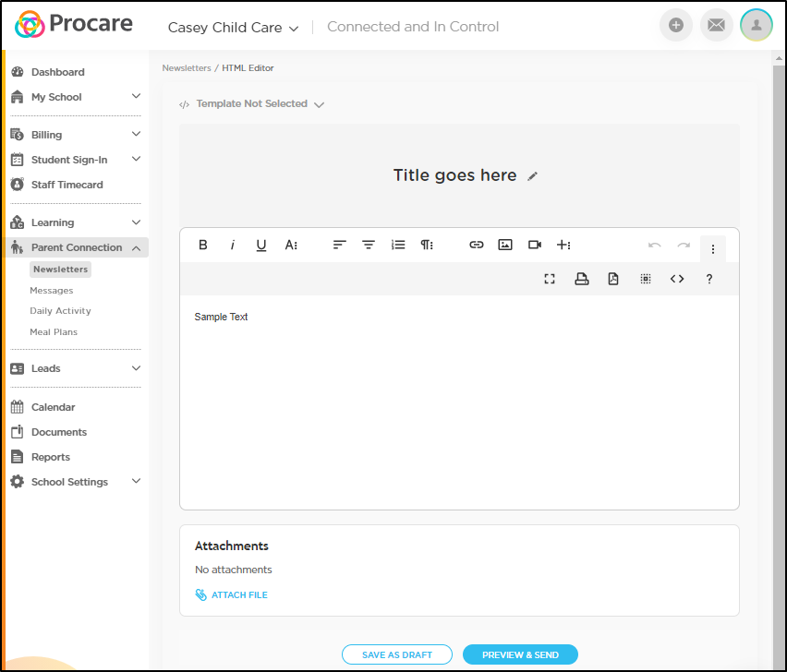Screen dimensions: 787x672
Task: Insert an image with picture icon
Action: click(x=505, y=245)
